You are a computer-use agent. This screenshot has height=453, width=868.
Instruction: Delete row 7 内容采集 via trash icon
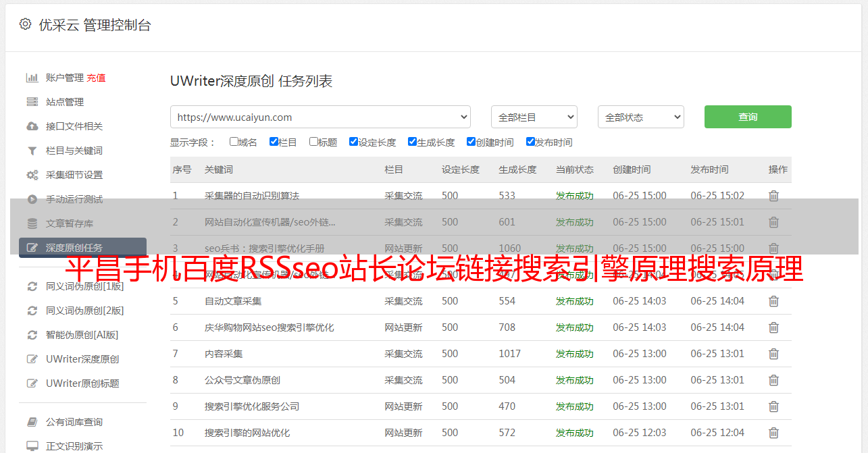[x=774, y=354]
